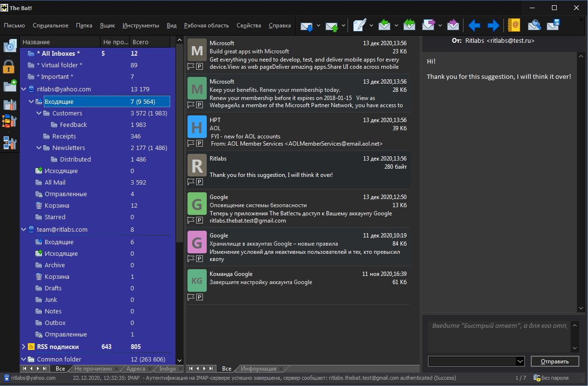Switch to Не прочитано folder tab
Image resolution: width=588 pixels, height=386 pixels.
tap(93, 369)
